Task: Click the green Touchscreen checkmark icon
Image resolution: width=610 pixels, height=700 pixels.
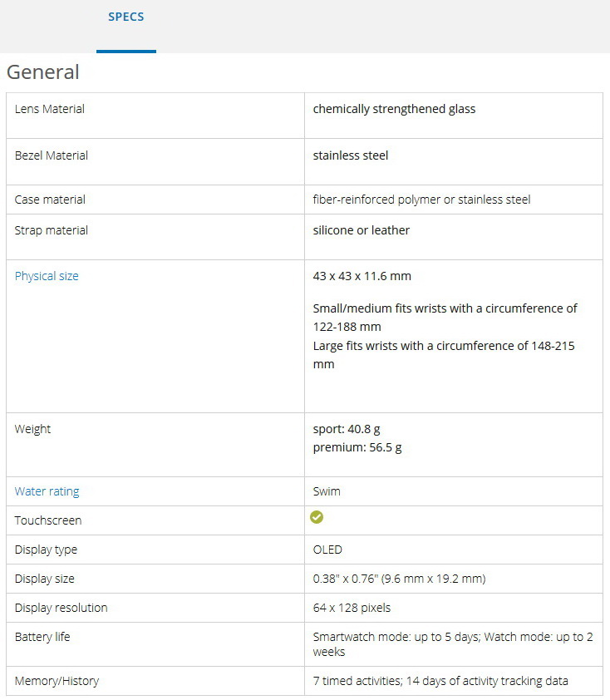Action: 317,517
